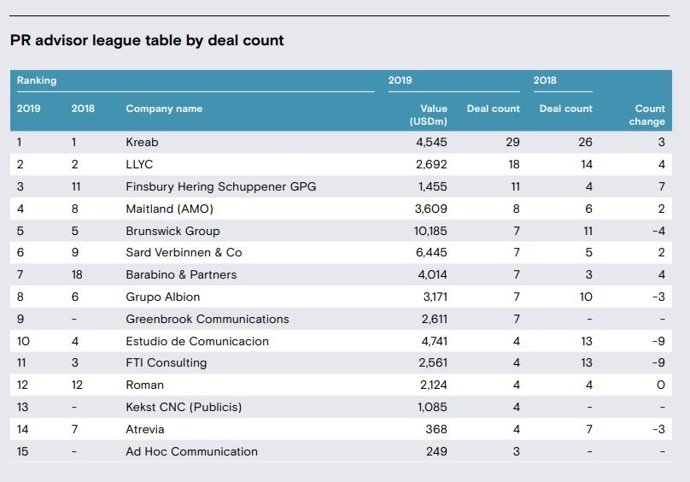Click Kreab's 2018 deal count '26'
Image resolution: width=690 pixels, height=482 pixels.
pos(585,142)
